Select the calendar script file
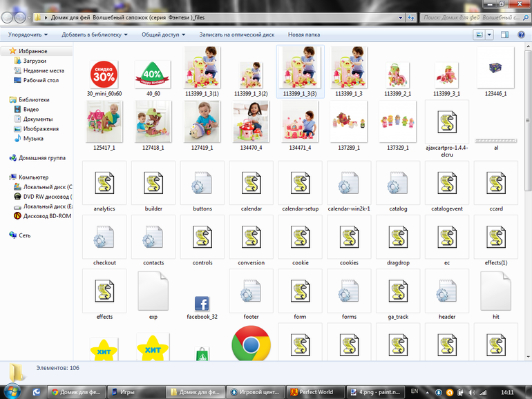Image resolution: width=532 pixels, height=399 pixels. [251, 183]
